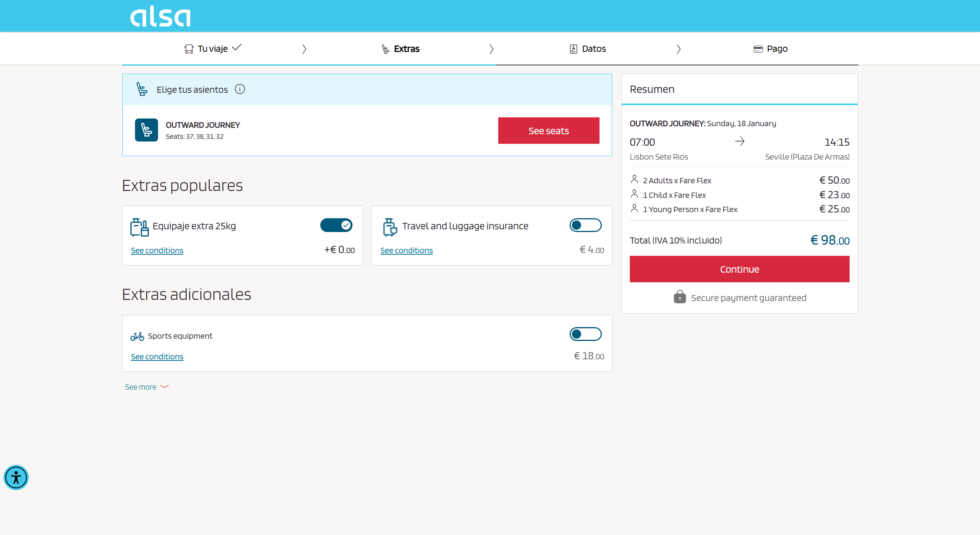Open the accessibility widget icon

16,477
